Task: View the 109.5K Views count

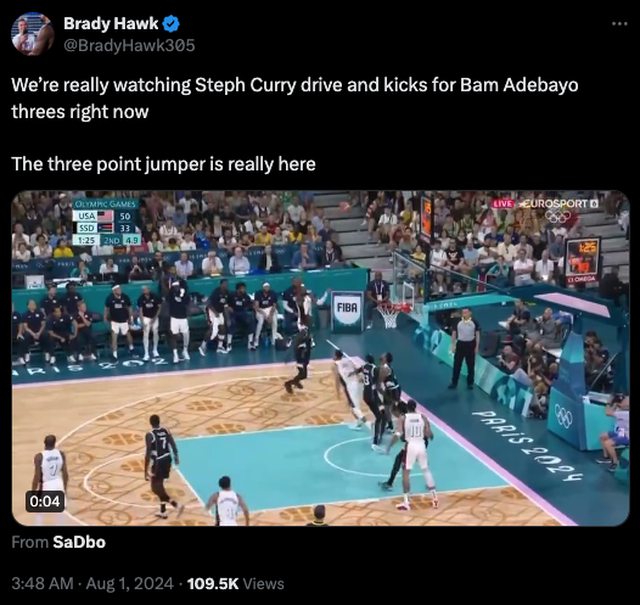Action: point(236,583)
